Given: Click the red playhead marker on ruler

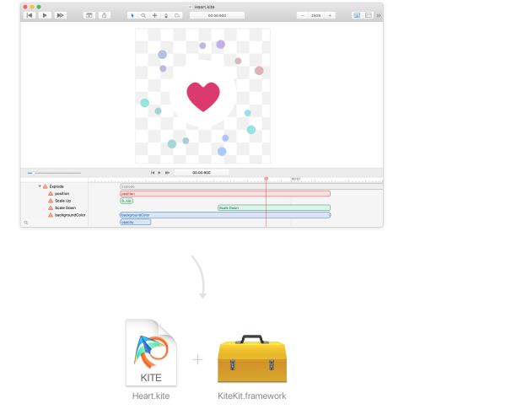Looking at the screenshot, I should point(266,178).
